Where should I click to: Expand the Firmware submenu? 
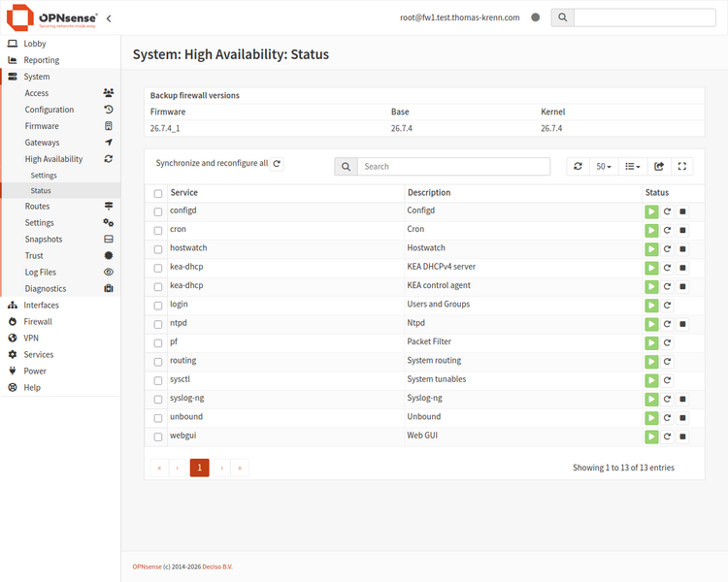(x=60, y=126)
